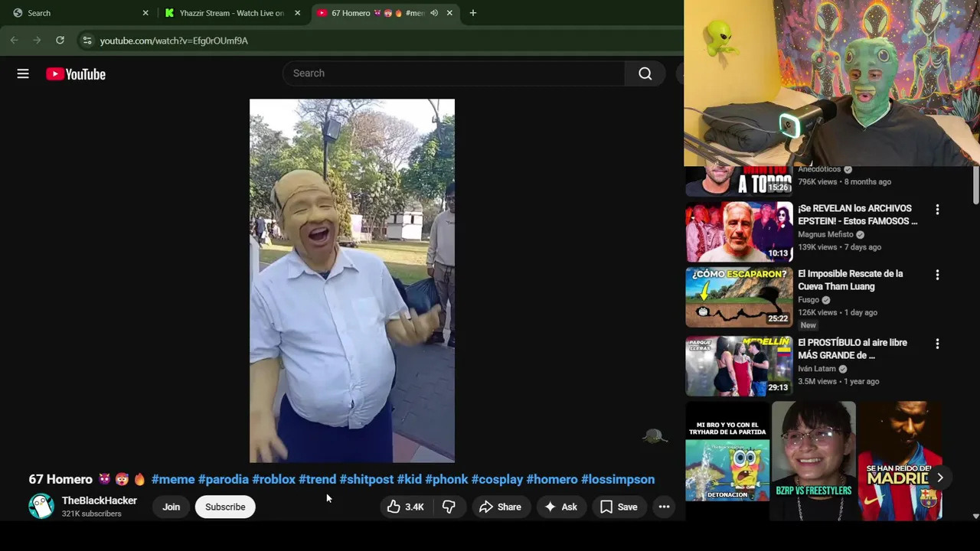Click the #roblox hashtag
This screenshot has width=980, height=551.
coord(274,479)
